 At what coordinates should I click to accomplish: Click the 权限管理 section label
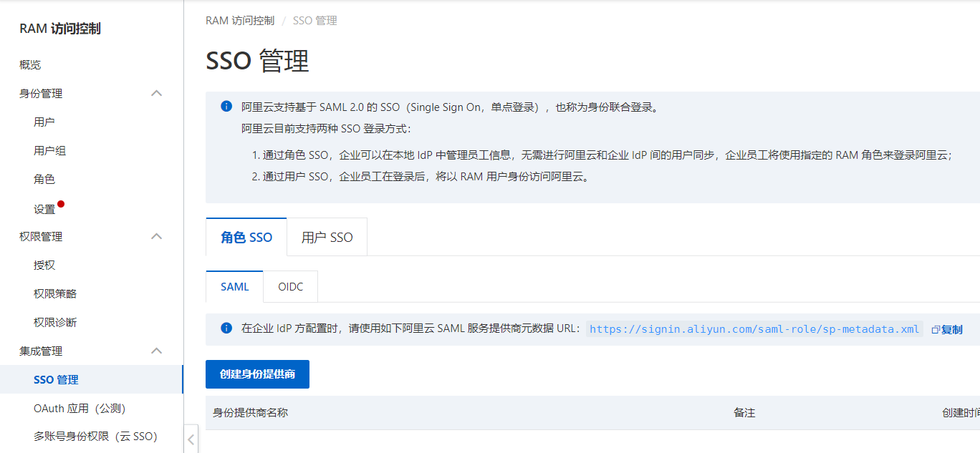click(41, 236)
